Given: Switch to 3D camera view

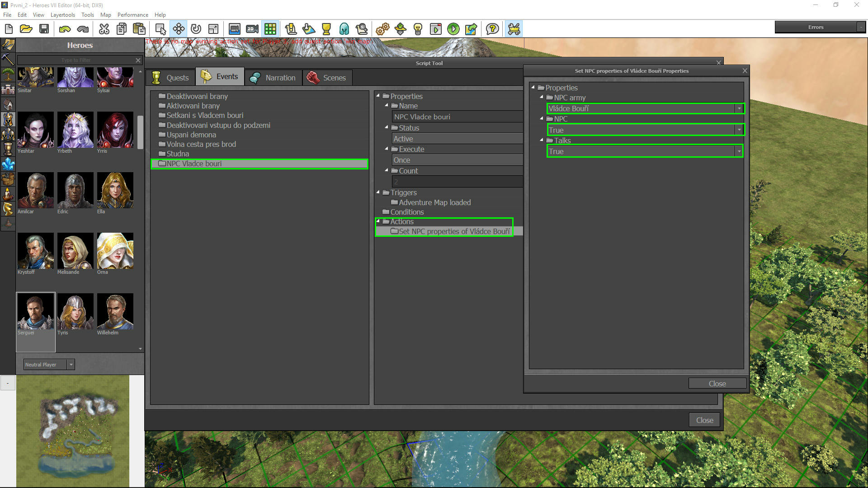Looking at the screenshot, I should click(234, 29).
